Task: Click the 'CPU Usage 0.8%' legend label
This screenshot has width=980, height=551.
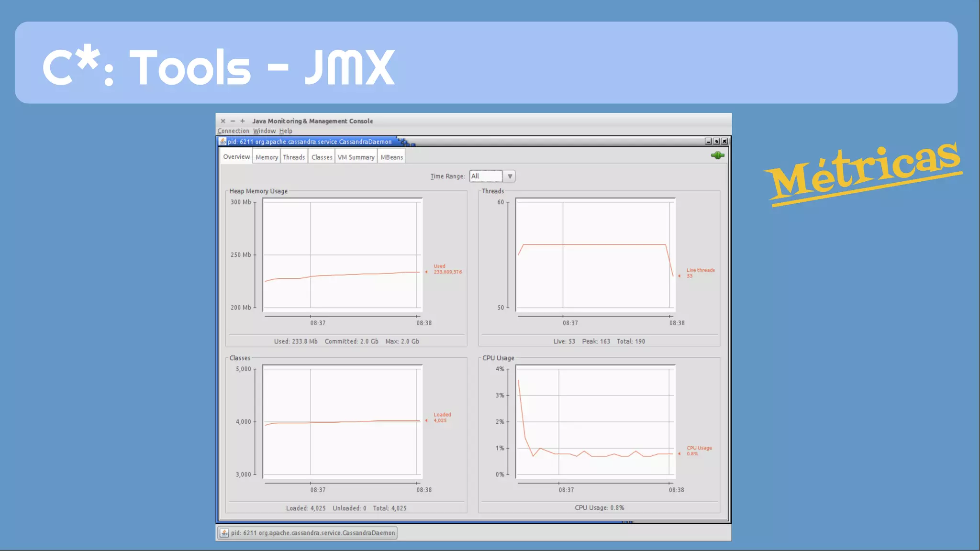Action: click(699, 451)
